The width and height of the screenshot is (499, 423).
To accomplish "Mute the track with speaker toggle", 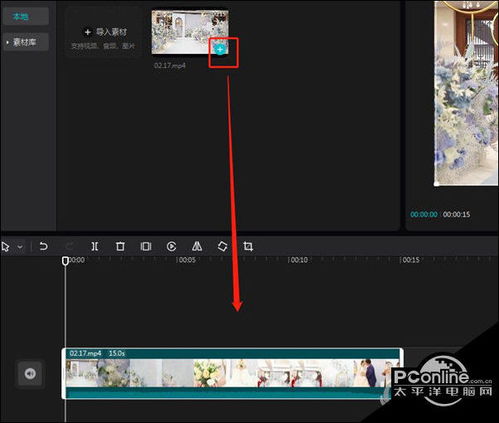I will pyautogui.click(x=30, y=374).
